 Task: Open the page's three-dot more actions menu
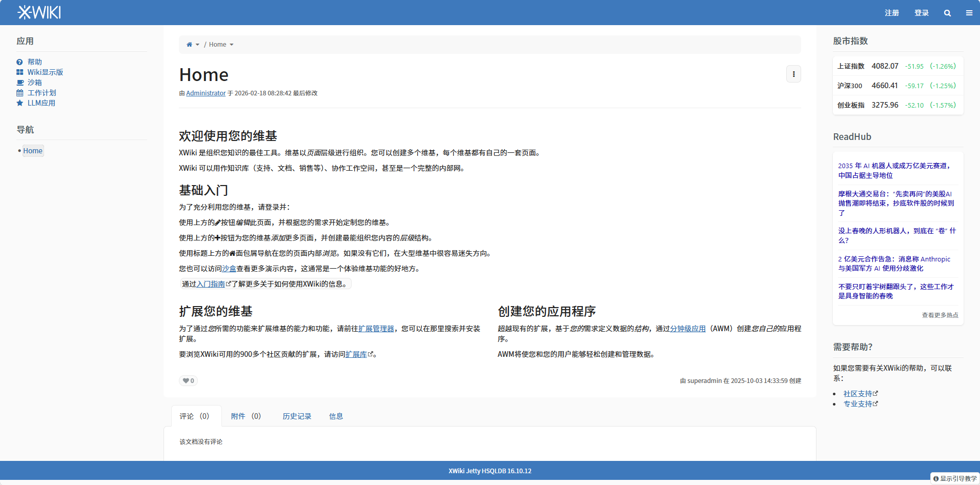pyautogui.click(x=793, y=74)
